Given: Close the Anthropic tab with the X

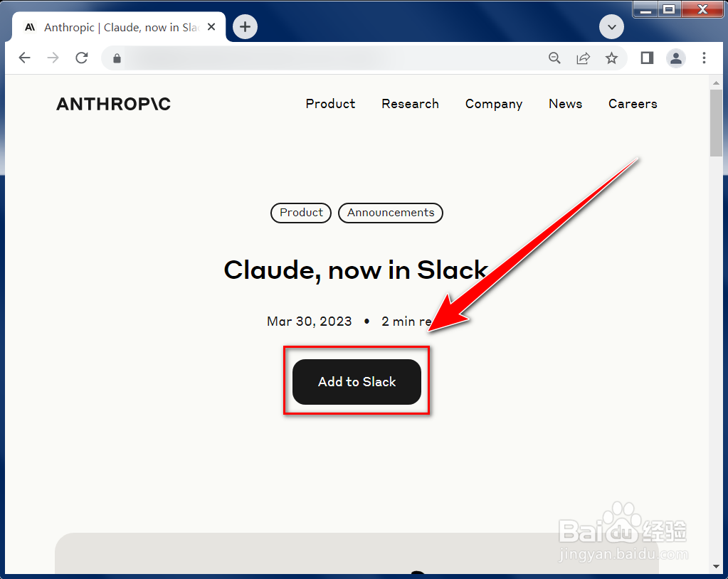Looking at the screenshot, I should [x=211, y=27].
